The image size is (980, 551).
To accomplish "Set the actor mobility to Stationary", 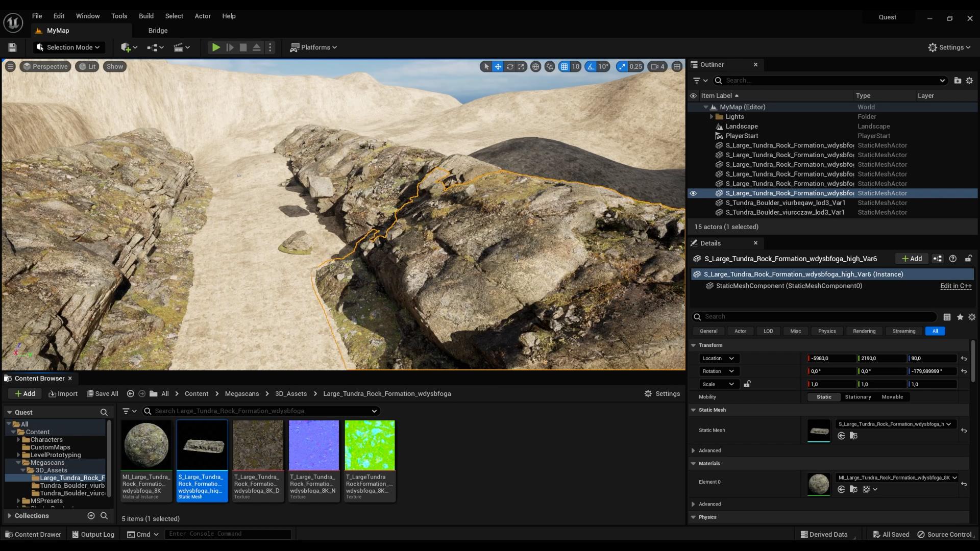I will [x=857, y=396].
